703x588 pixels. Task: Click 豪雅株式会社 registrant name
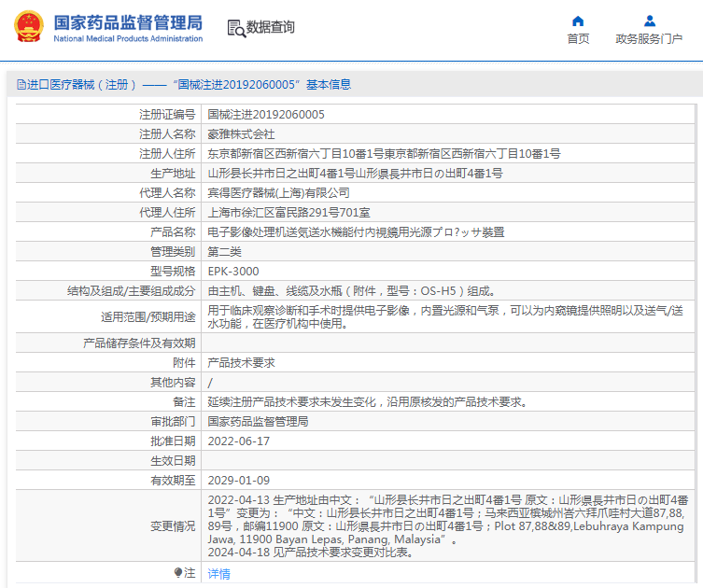(x=241, y=134)
